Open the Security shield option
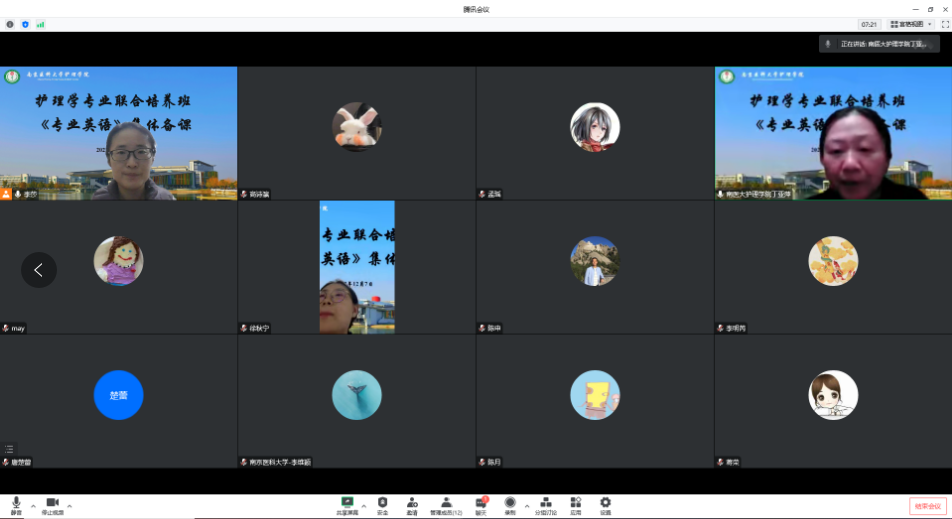 (382, 504)
